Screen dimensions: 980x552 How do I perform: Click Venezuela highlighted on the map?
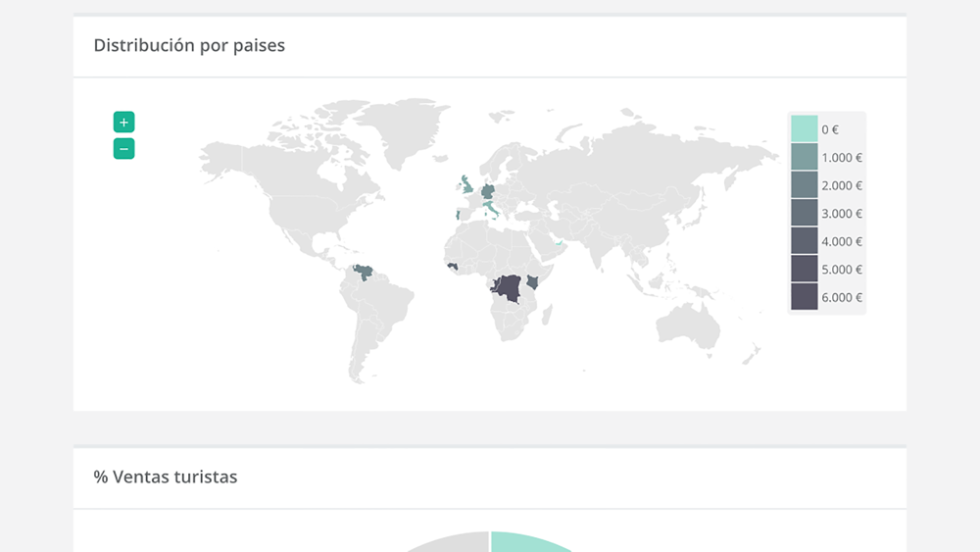[x=364, y=272]
